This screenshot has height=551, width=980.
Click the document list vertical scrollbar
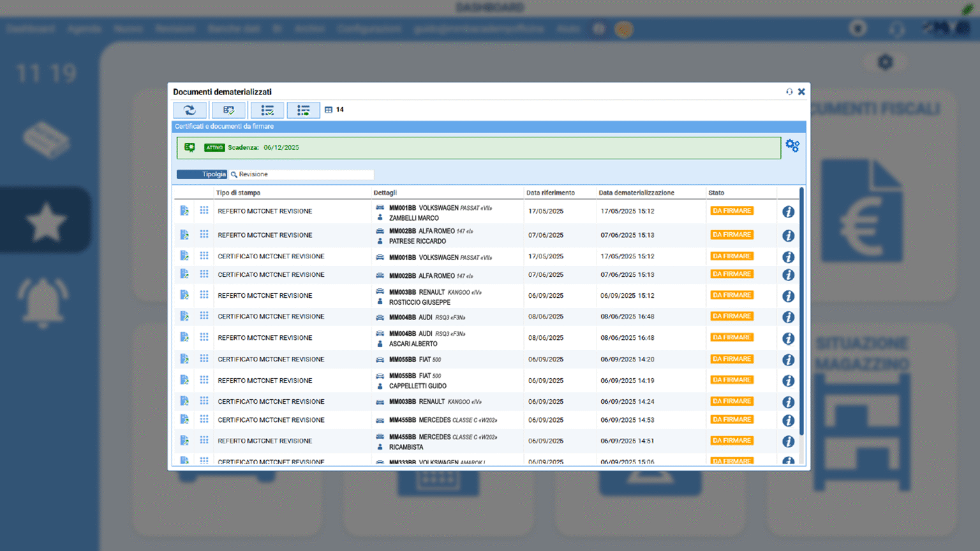(x=801, y=312)
